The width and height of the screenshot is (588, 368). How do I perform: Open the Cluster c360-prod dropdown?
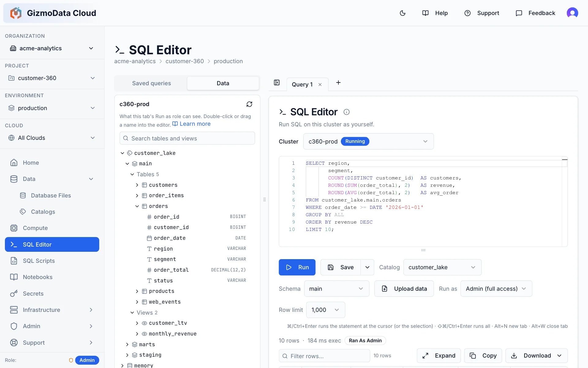[368, 141]
